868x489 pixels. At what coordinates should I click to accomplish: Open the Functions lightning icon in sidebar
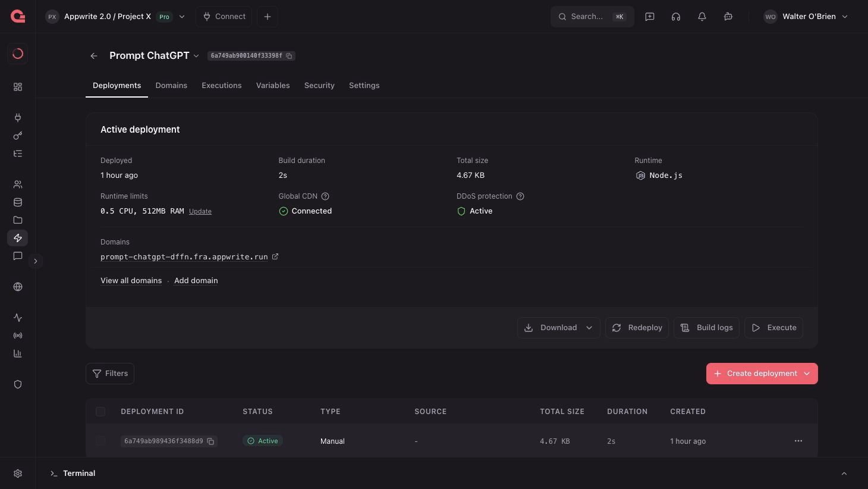tap(18, 238)
